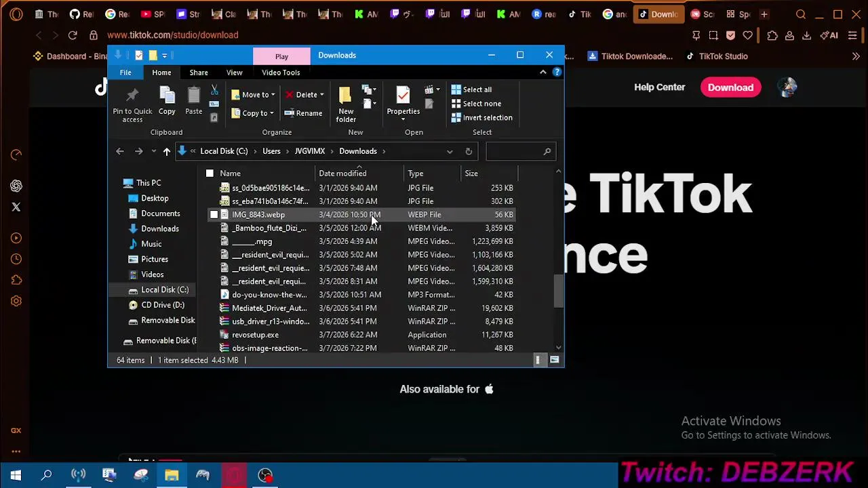Go up one folder level arrow

166,151
